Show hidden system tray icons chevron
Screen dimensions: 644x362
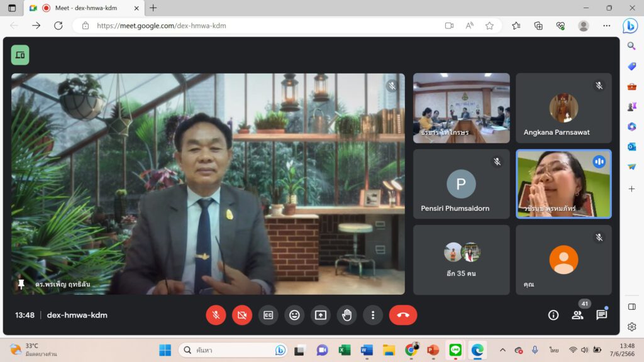point(502,350)
